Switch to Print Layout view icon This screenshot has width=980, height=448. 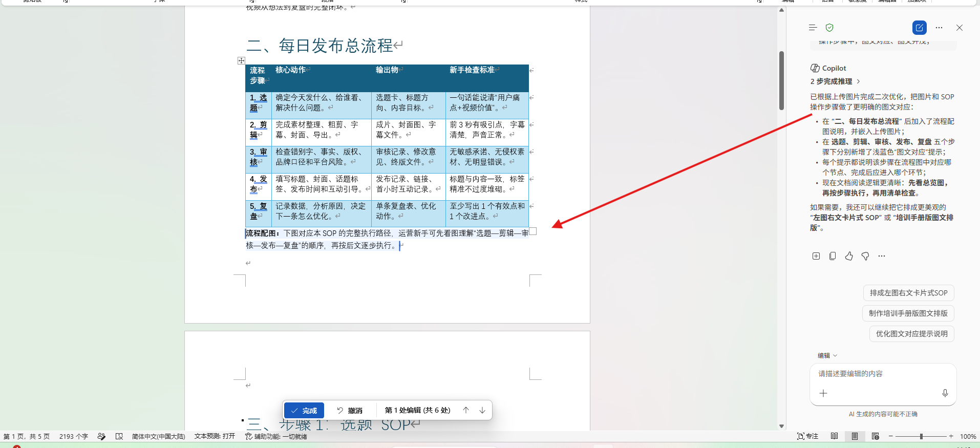[855, 436]
